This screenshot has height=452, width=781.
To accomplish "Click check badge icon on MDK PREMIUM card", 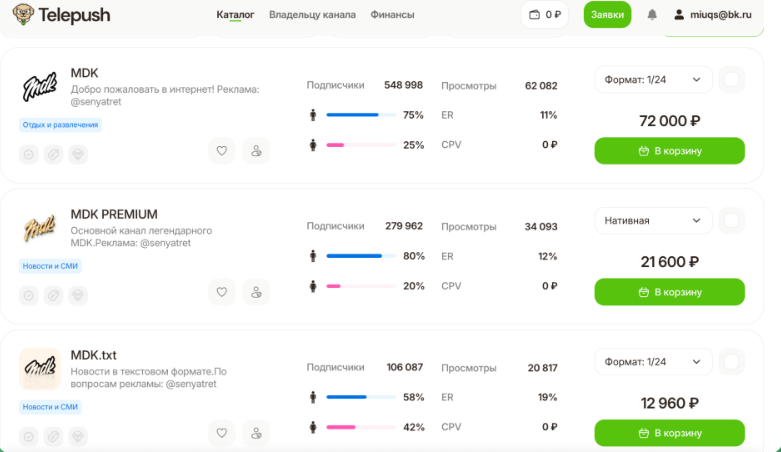I will [29, 296].
